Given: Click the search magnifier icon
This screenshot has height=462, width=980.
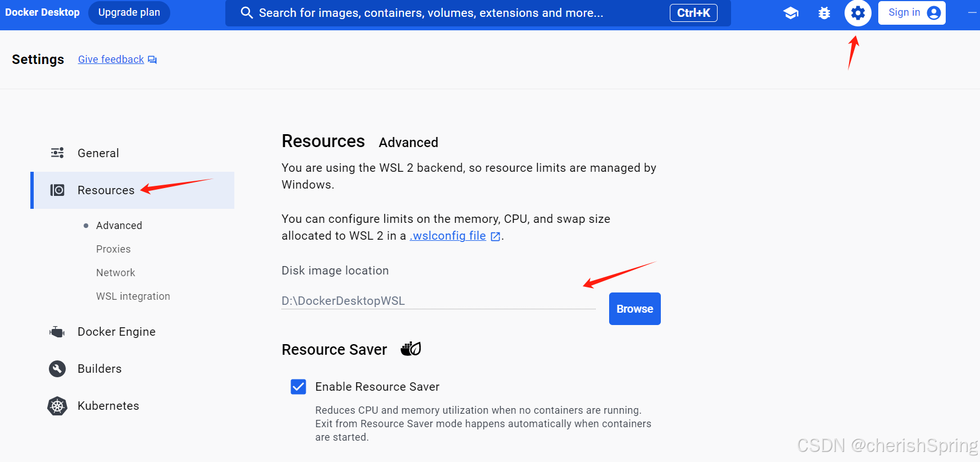Looking at the screenshot, I should [x=247, y=13].
